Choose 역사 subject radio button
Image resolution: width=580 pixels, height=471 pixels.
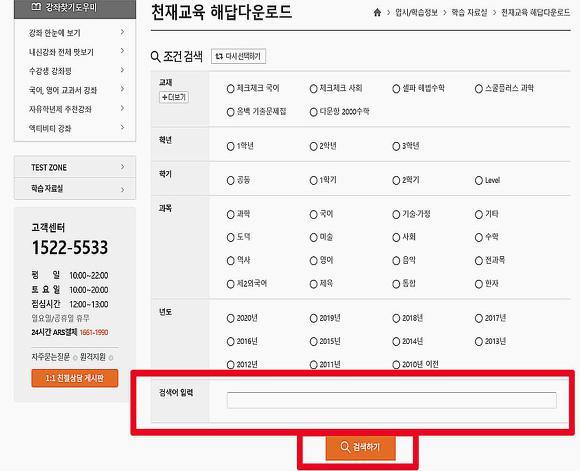click(x=230, y=260)
